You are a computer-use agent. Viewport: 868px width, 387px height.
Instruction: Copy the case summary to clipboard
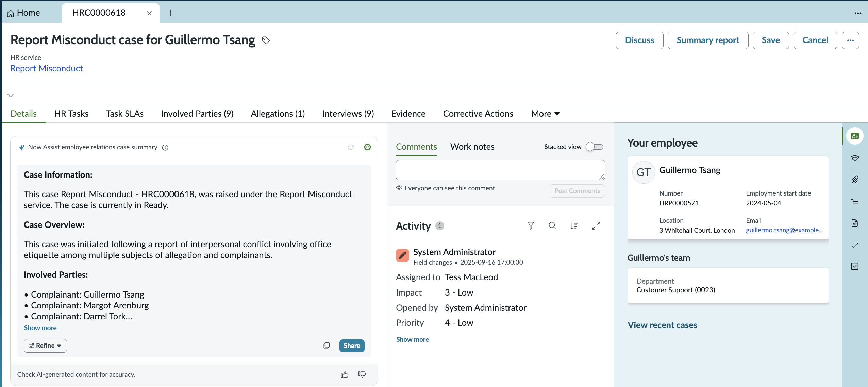tap(327, 346)
